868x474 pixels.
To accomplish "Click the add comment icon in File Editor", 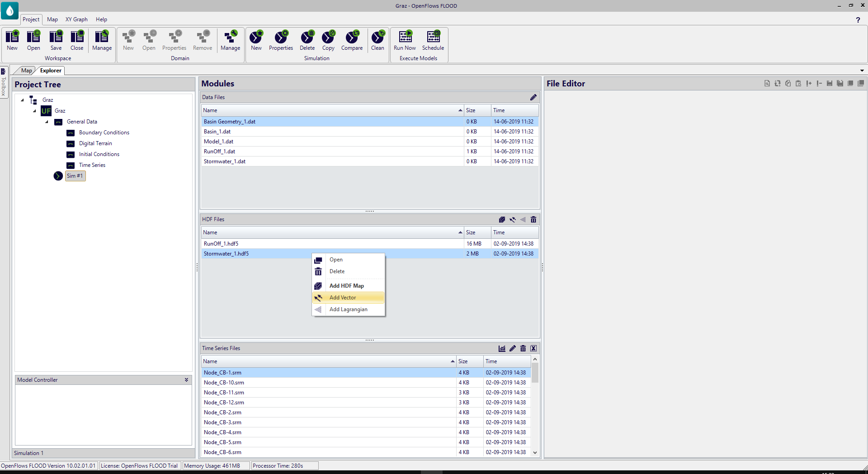I will (809, 83).
